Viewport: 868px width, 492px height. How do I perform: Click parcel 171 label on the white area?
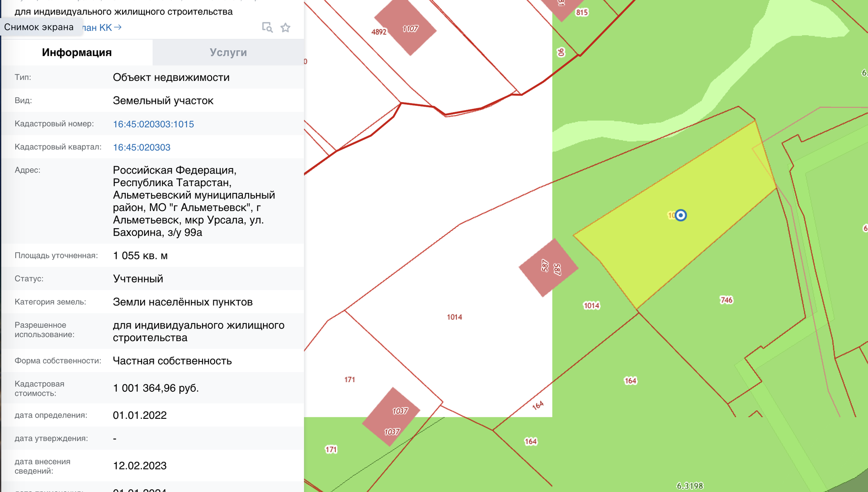click(x=349, y=380)
